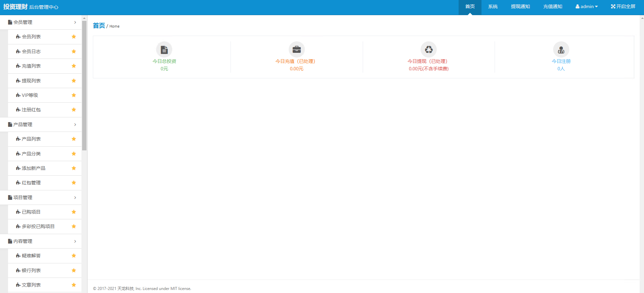Click the sidebar vertical scrollbar thumb
644x293 pixels.
pyautogui.click(x=84, y=84)
